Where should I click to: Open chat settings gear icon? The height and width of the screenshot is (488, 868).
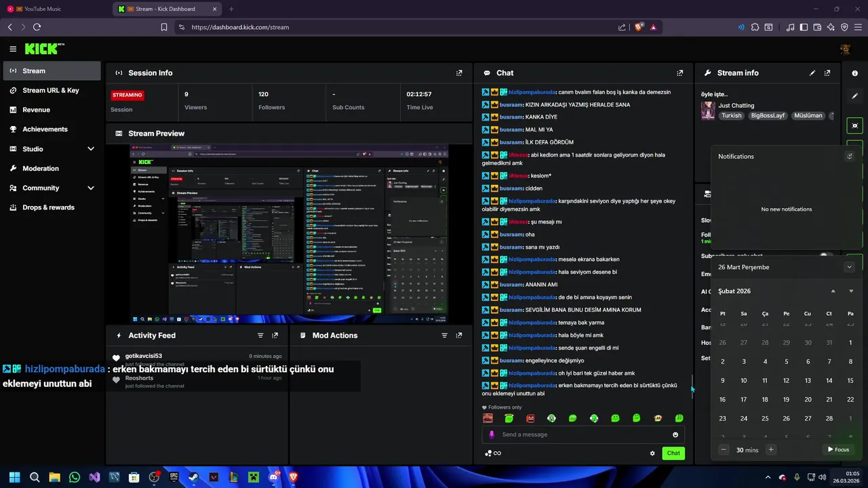652,453
